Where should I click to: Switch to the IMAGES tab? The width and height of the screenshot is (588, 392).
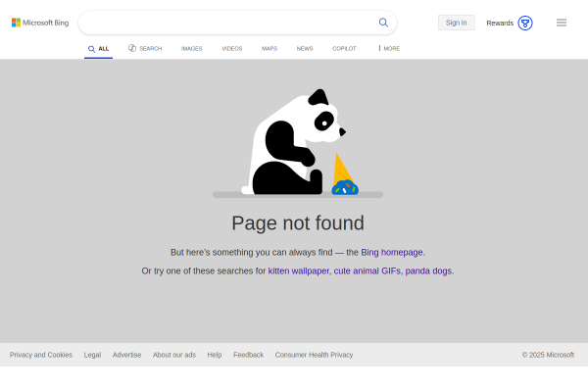pos(192,48)
